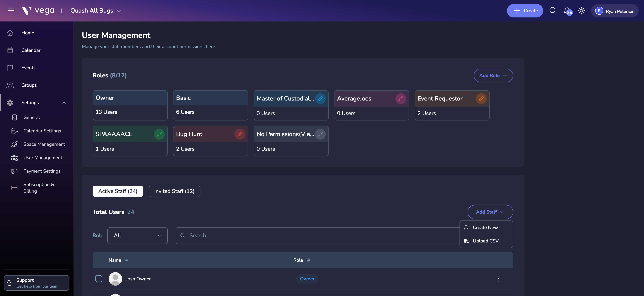Click inside the staff search field
The image size is (644, 296).
(275, 235)
